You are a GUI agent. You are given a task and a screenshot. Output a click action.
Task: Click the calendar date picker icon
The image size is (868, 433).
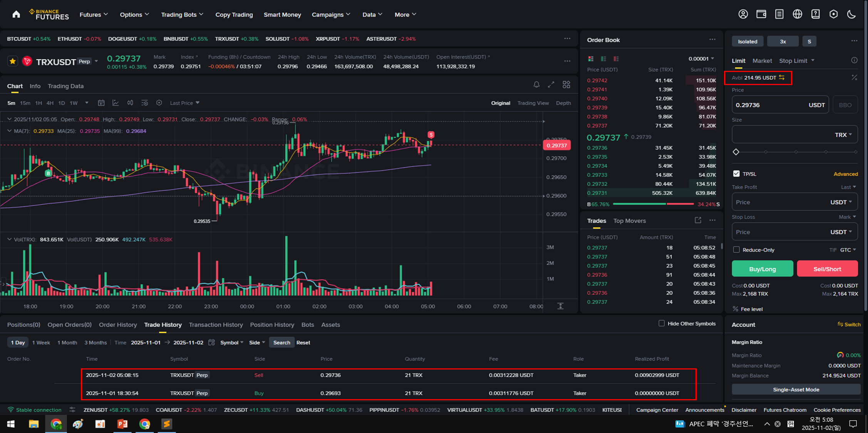[x=211, y=343]
